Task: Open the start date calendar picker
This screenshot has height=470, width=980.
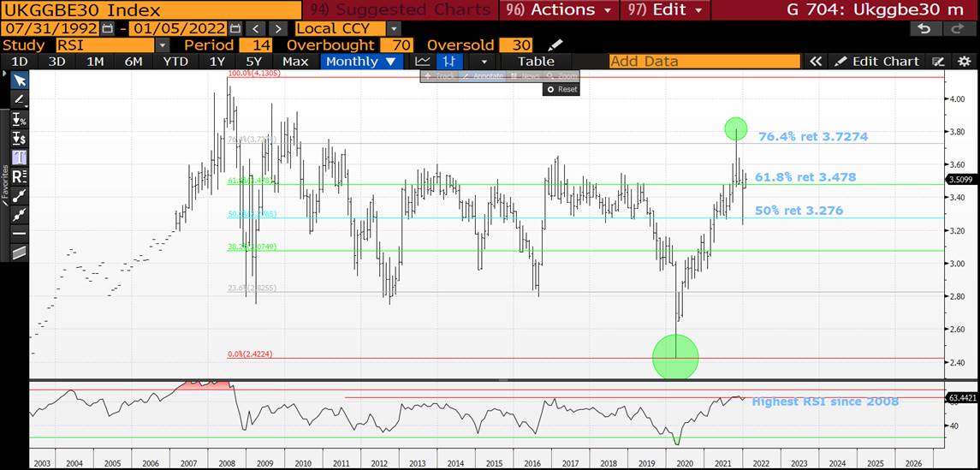Action: click(107, 28)
